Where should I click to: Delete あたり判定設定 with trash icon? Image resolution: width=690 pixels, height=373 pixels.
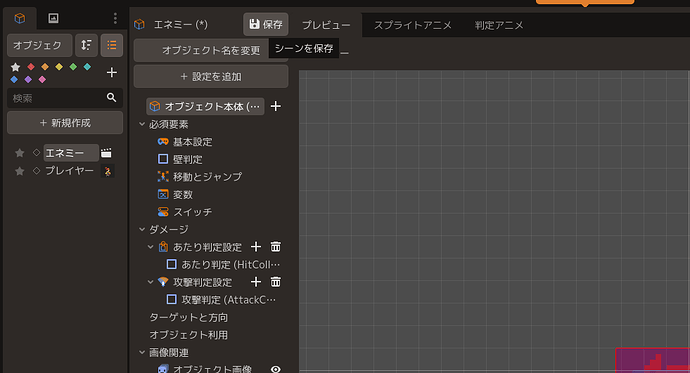(x=275, y=247)
